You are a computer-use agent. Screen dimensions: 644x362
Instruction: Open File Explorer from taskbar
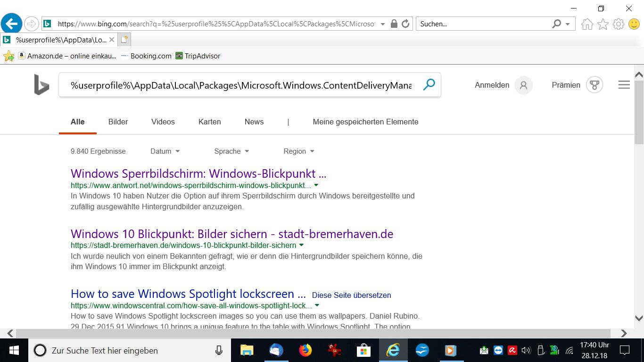coord(247,350)
